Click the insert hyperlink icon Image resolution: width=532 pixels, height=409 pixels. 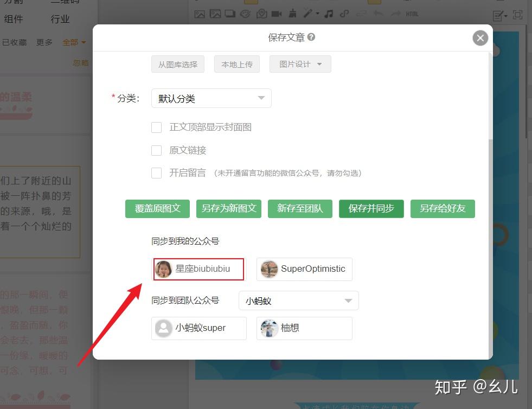point(344,14)
